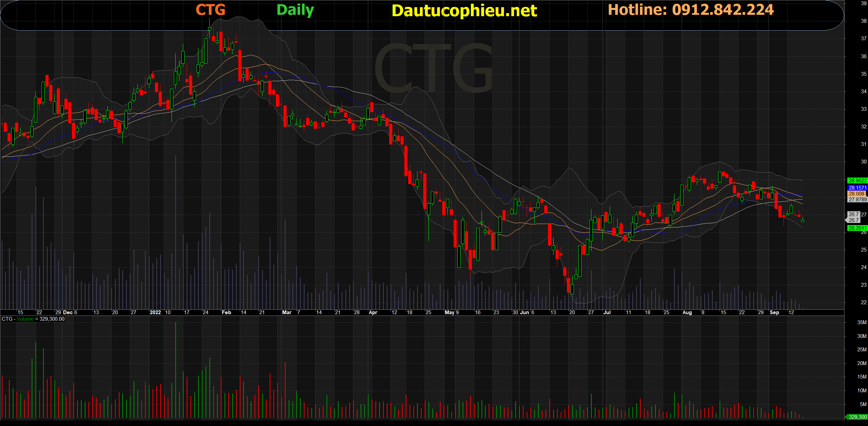Click the green 329,300 volume tag

[x=857, y=417]
